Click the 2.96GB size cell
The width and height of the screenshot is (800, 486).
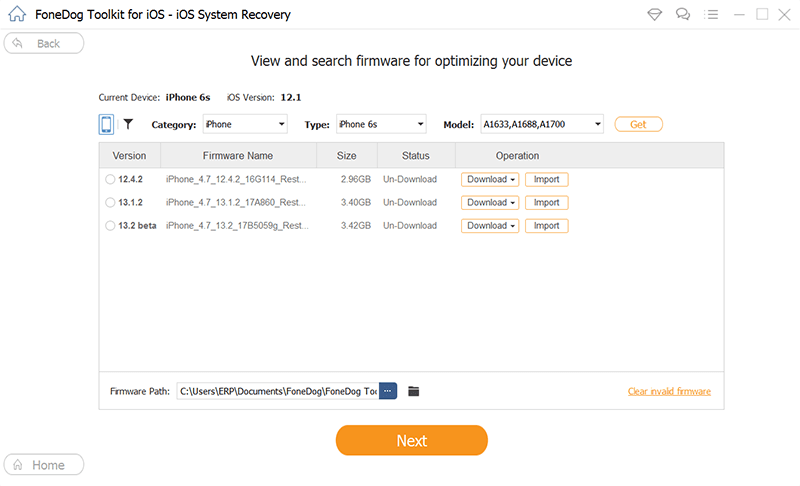356,180
